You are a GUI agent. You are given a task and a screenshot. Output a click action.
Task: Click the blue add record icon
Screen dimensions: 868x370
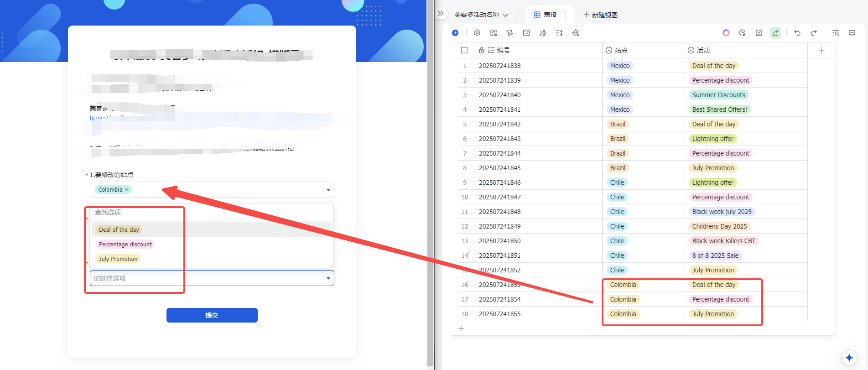click(455, 33)
